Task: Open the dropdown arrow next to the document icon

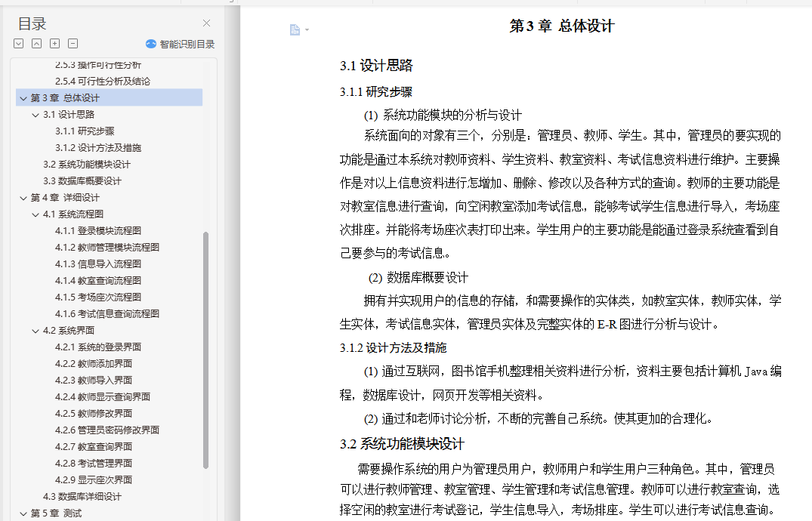Action: (x=307, y=29)
